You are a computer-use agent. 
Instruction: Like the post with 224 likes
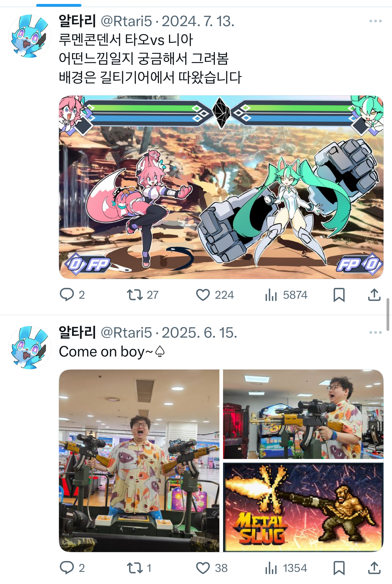pyautogui.click(x=215, y=295)
